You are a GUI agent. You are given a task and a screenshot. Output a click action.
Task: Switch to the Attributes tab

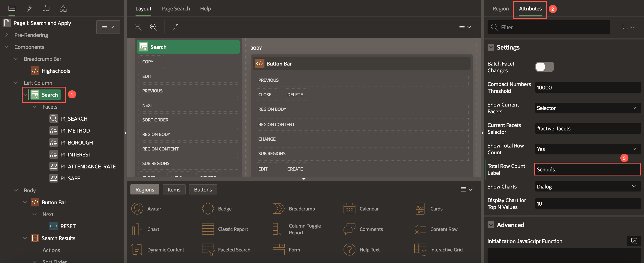click(x=530, y=9)
